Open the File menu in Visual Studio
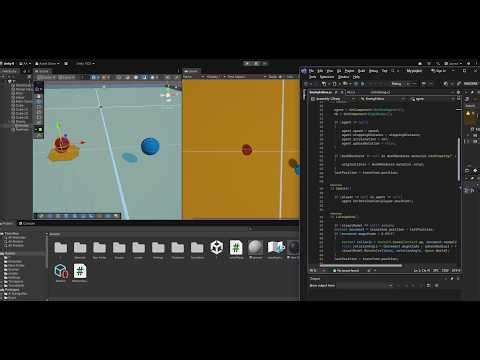 311,71
